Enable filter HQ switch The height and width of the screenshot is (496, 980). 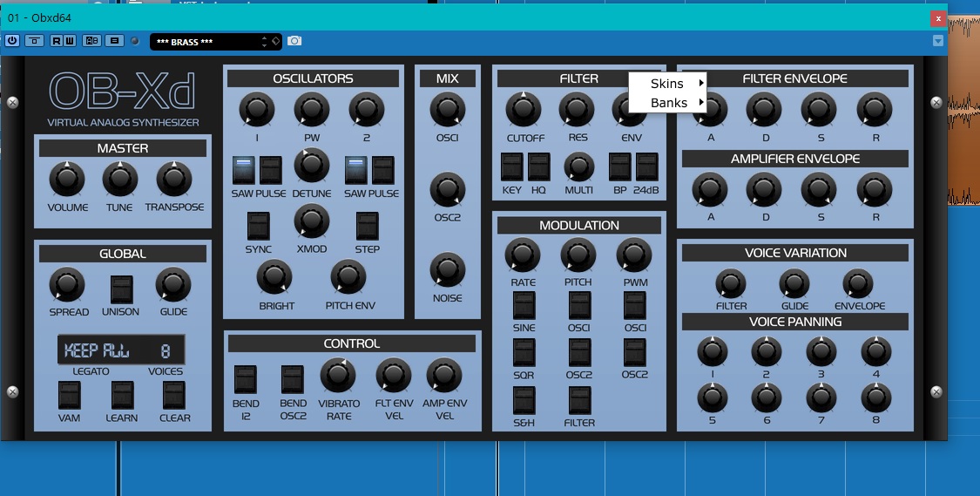538,167
